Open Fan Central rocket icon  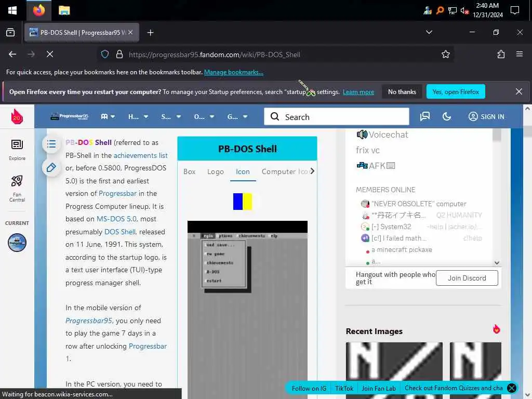(x=17, y=188)
